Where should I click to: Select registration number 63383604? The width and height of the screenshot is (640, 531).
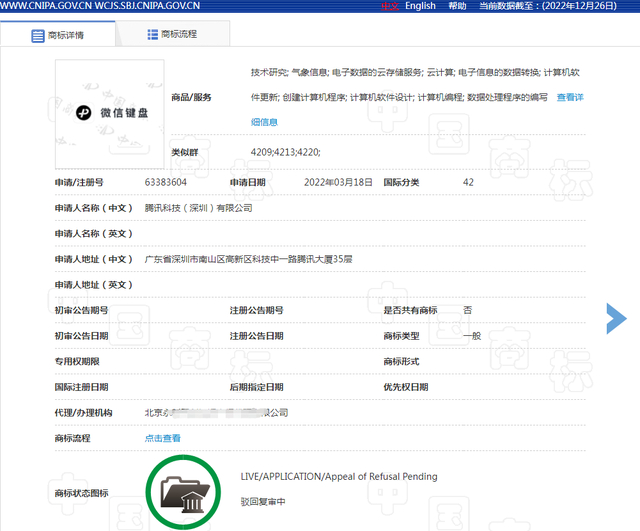(166, 182)
